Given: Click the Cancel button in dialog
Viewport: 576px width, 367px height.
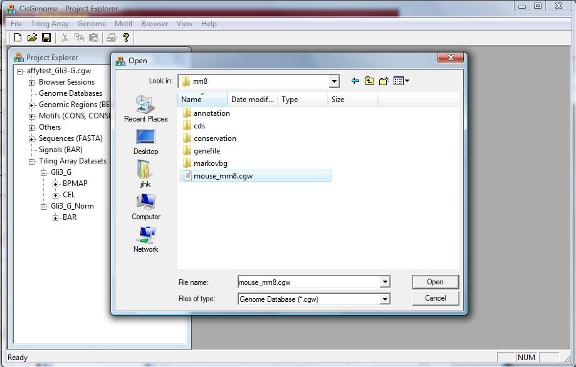Looking at the screenshot, I should [435, 298].
